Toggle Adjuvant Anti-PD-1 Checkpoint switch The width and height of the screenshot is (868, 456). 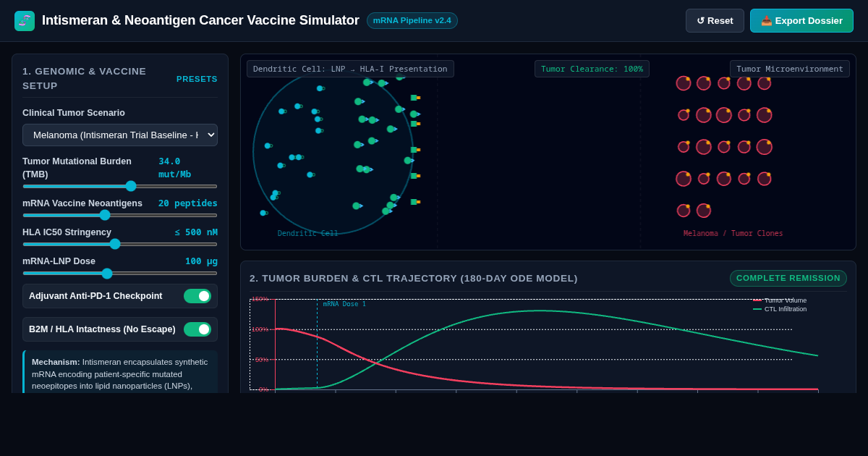[x=197, y=296]
